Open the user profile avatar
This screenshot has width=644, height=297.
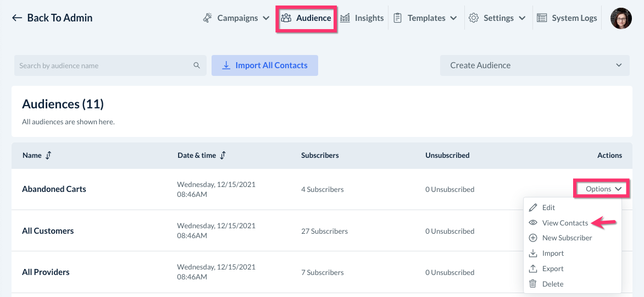(x=621, y=18)
